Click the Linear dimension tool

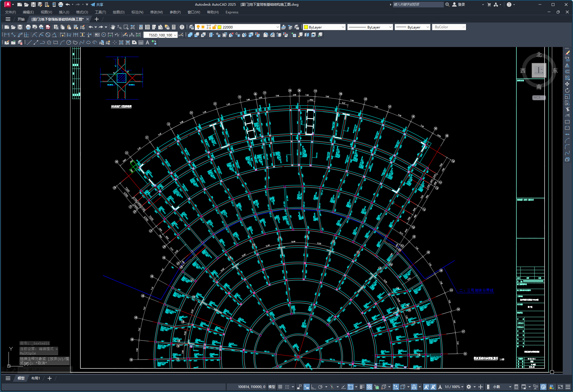(6, 35)
